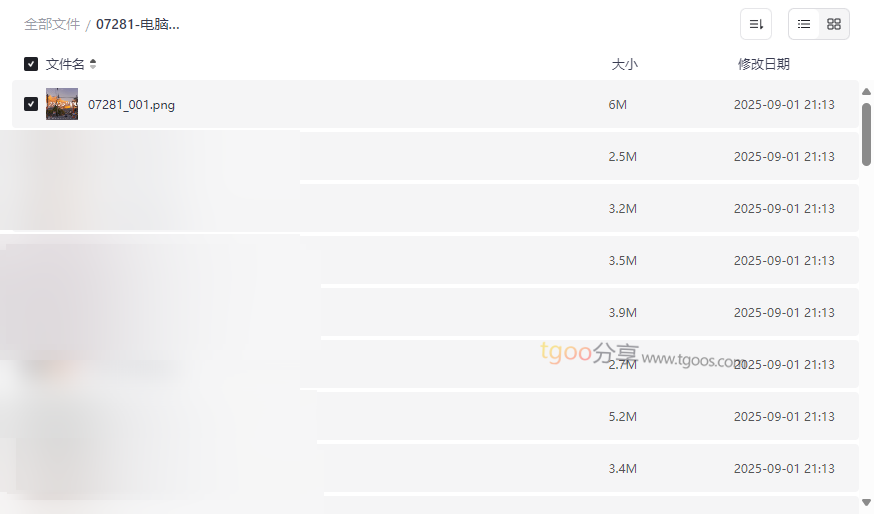Toggle the select-all files checkbox

click(x=31, y=64)
